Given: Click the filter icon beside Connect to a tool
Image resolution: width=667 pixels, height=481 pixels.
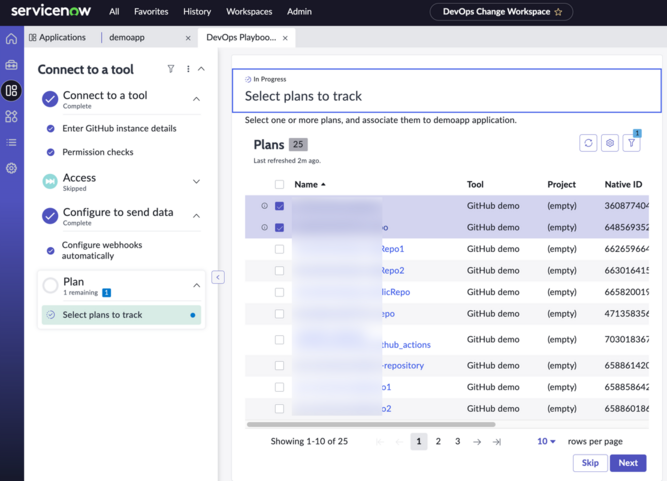Looking at the screenshot, I should click(x=171, y=69).
